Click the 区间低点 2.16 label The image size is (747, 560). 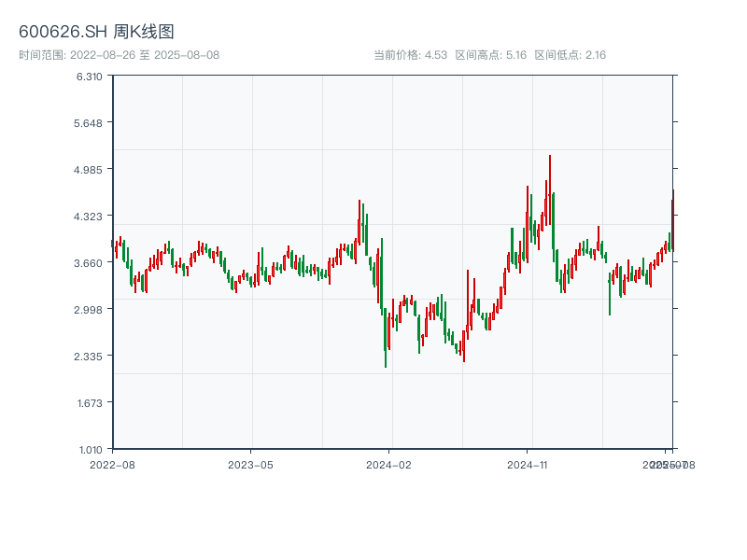pos(570,55)
